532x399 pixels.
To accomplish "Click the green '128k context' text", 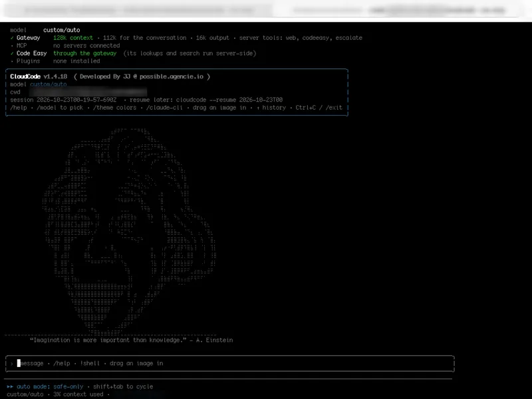I will pos(73,38).
